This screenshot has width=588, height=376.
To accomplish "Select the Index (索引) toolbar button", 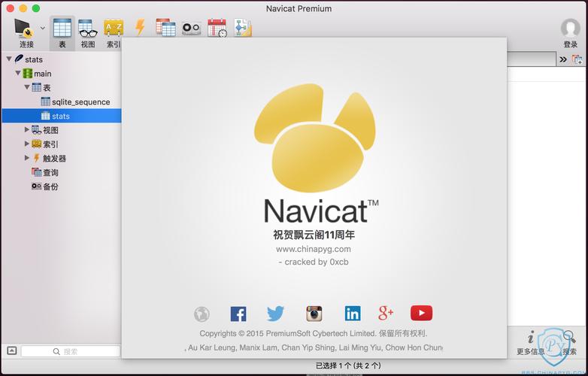I will click(x=114, y=33).
